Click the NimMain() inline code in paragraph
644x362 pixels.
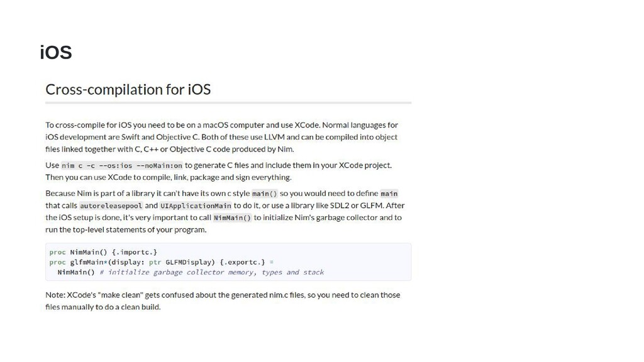232,217
